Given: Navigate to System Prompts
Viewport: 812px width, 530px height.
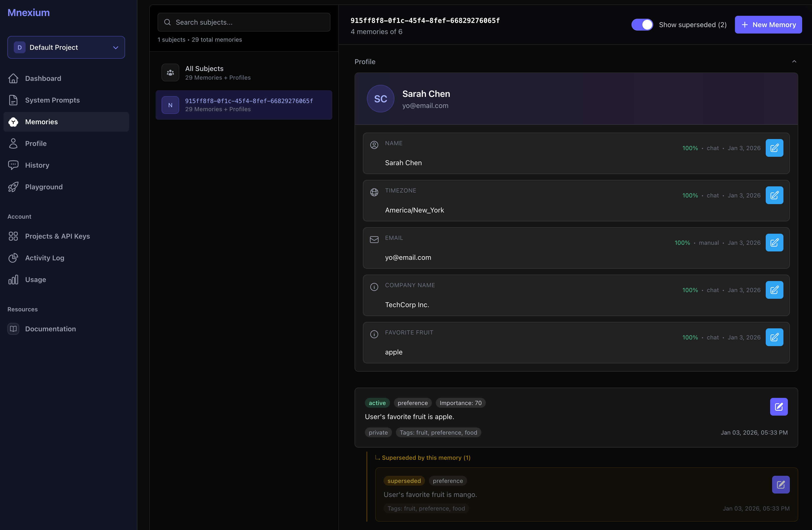Looking at the screenshot, I should tap(52, 100).
